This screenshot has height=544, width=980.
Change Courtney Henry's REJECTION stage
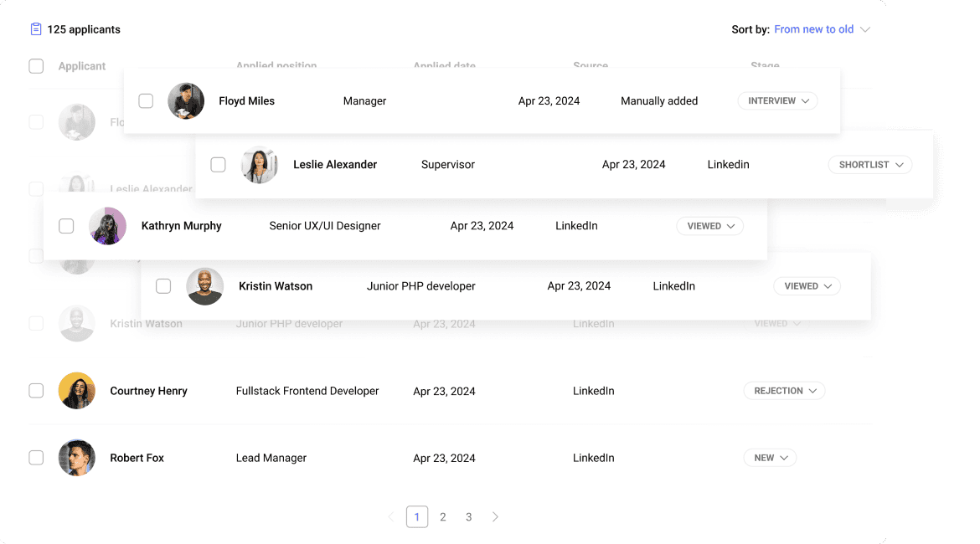pyautogui.click(x=784, y=391)
